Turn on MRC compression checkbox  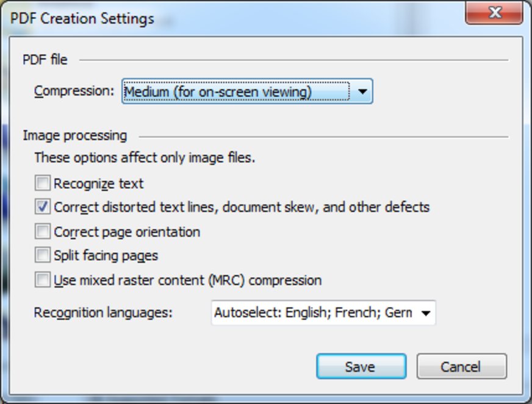(x=43, y=280)
